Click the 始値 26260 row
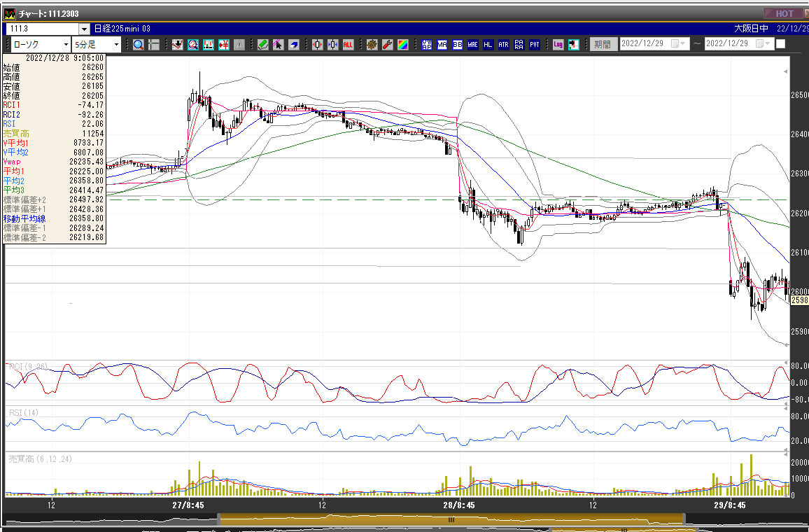The image size is (809, 532). pyautogui.click(x=54, y=67)
